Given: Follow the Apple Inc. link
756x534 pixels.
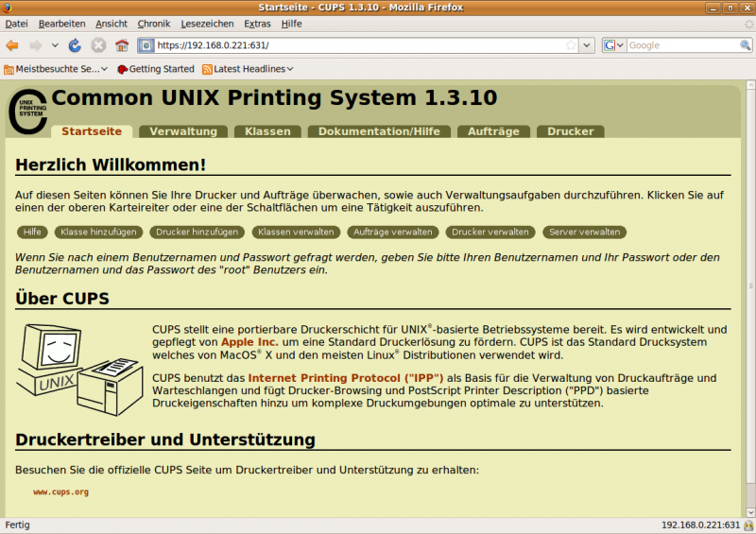Looking at the screenshot, I should click(249, 342).
